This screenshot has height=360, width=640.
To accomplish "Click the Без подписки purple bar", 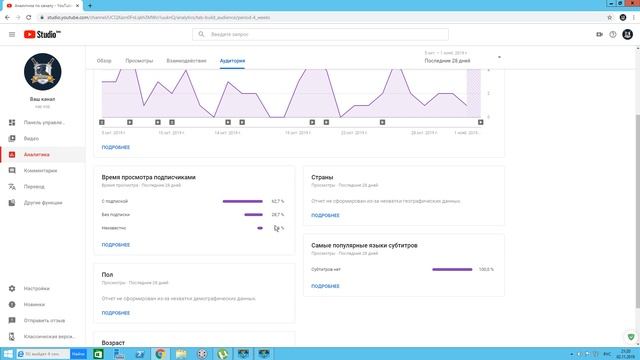I will point(253,215).
